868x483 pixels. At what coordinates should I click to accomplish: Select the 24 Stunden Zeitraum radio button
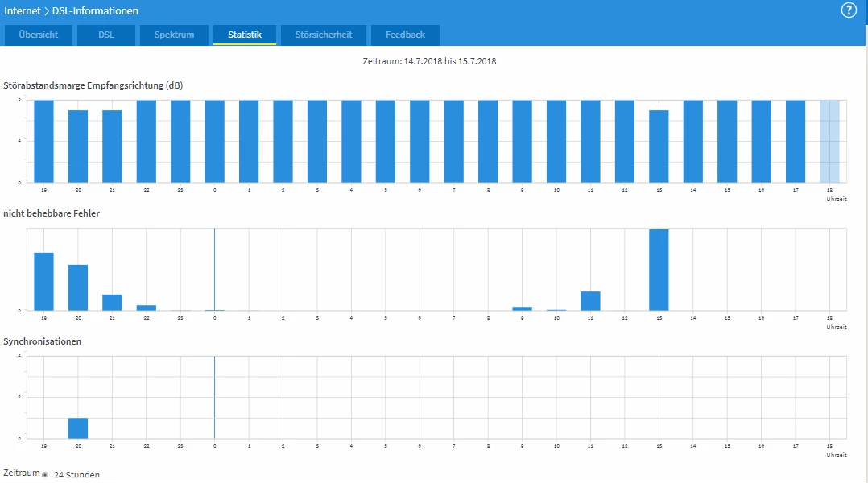pyautogui.click(x=45, y=475)
